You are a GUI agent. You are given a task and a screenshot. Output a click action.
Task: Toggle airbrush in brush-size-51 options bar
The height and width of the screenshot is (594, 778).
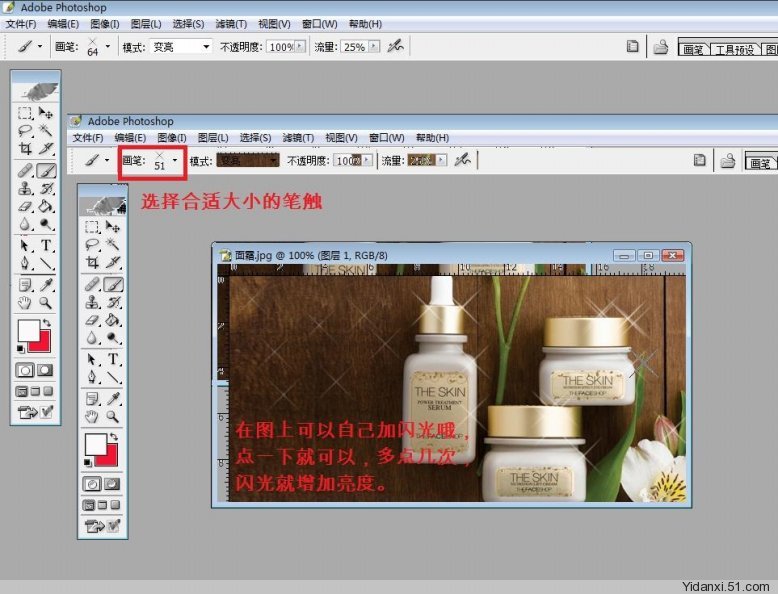[462, 160]
